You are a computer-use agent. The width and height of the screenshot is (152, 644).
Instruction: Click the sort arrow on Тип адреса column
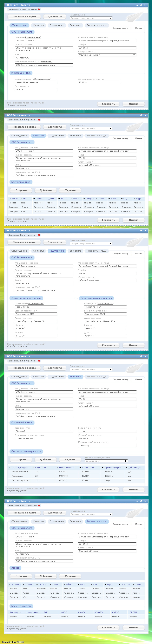(9, 585)
